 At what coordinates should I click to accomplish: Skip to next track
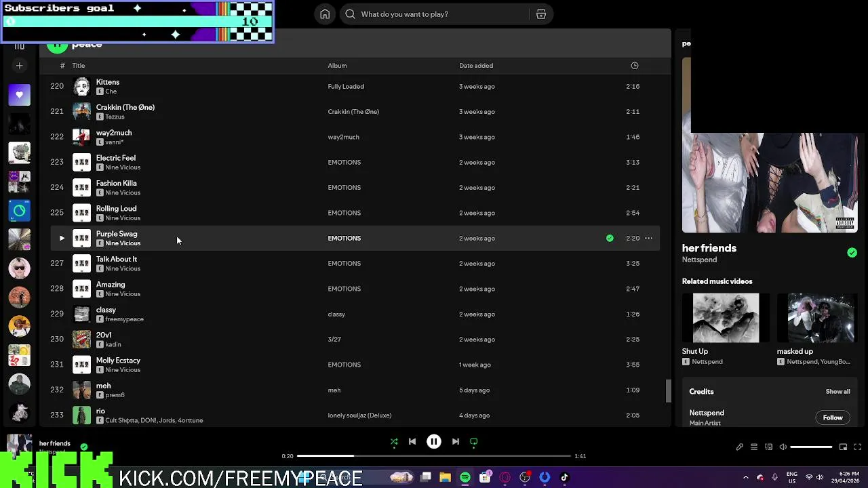(456, 442)
